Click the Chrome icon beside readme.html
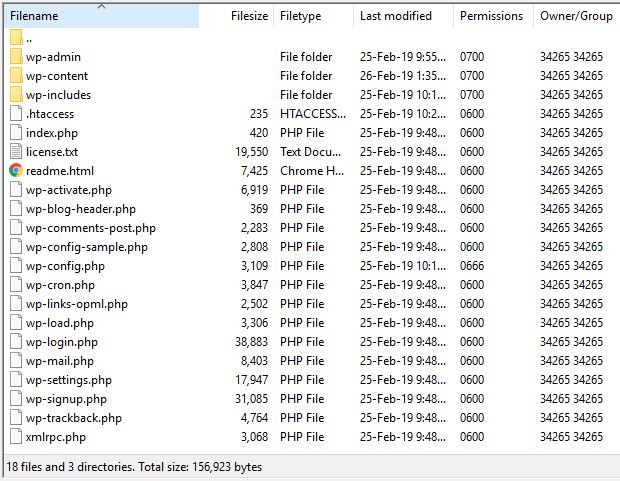 16,171
